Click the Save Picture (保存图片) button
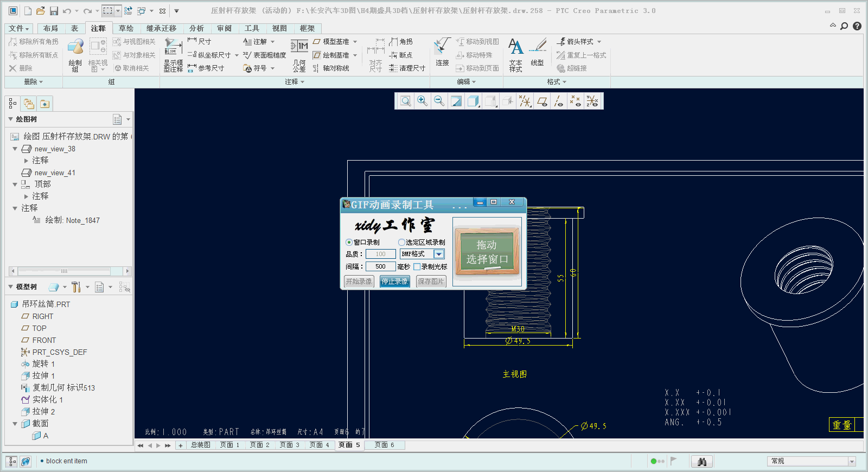868x472 pixels. pos(431,282)
